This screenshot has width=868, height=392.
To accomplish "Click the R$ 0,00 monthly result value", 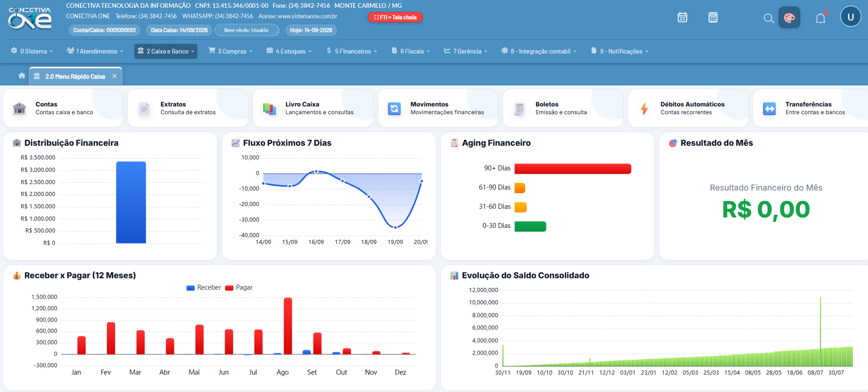I will click(766, 210).
